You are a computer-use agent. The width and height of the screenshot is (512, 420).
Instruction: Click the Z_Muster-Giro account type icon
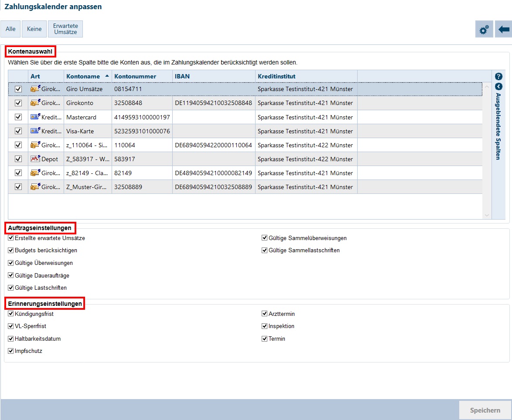tap(35, 187)
